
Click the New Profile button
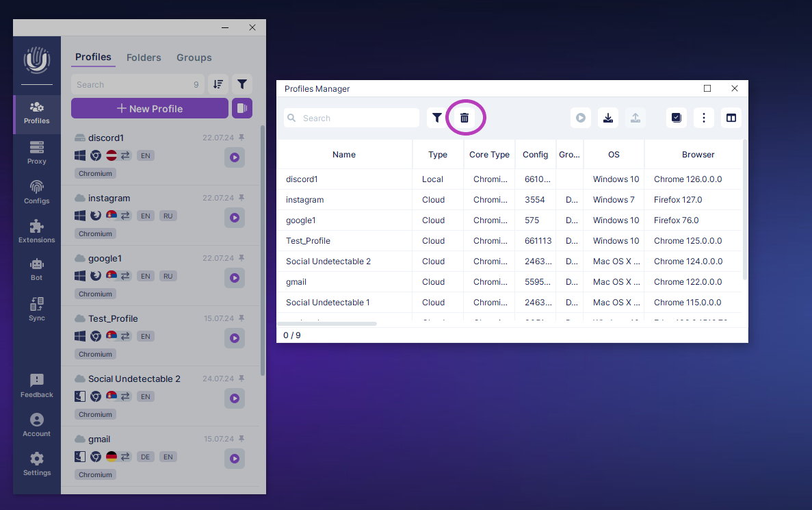point(150,108)
